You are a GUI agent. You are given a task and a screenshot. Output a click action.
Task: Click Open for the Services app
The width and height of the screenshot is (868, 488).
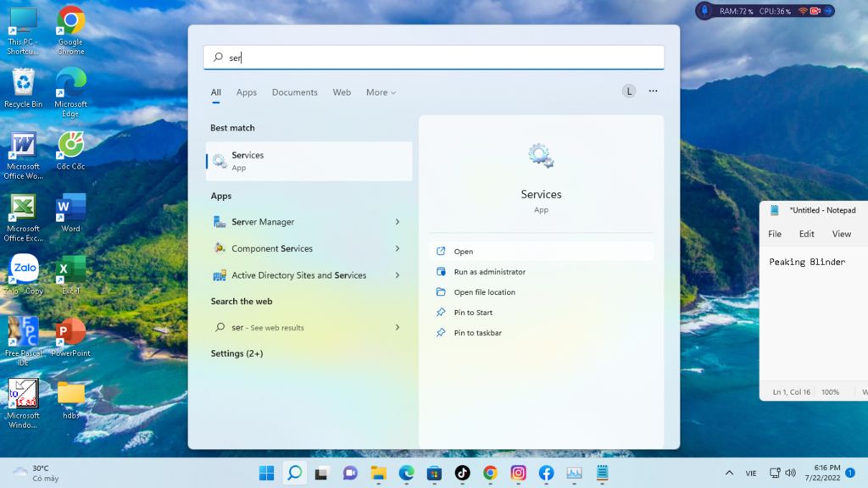(541, 251)
